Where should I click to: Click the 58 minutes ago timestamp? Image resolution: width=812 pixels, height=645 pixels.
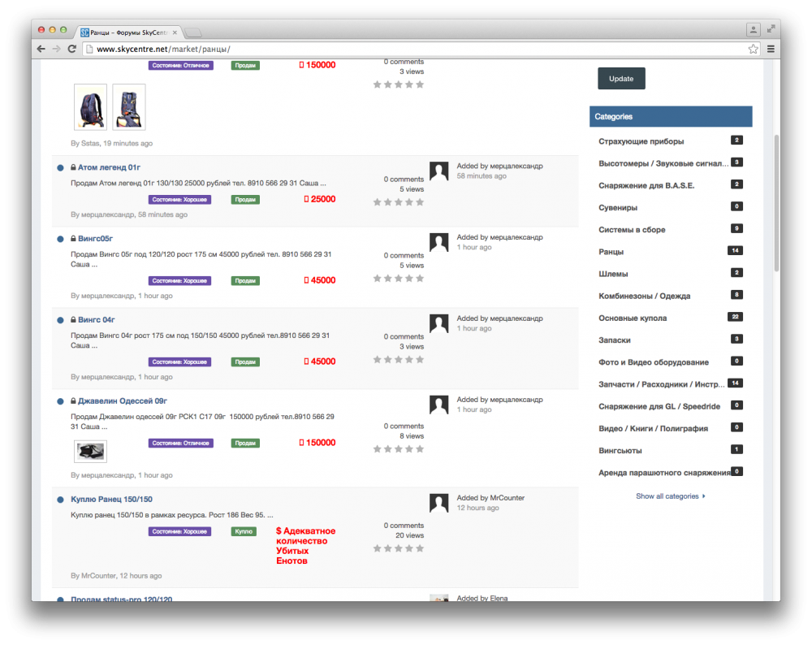482,176
